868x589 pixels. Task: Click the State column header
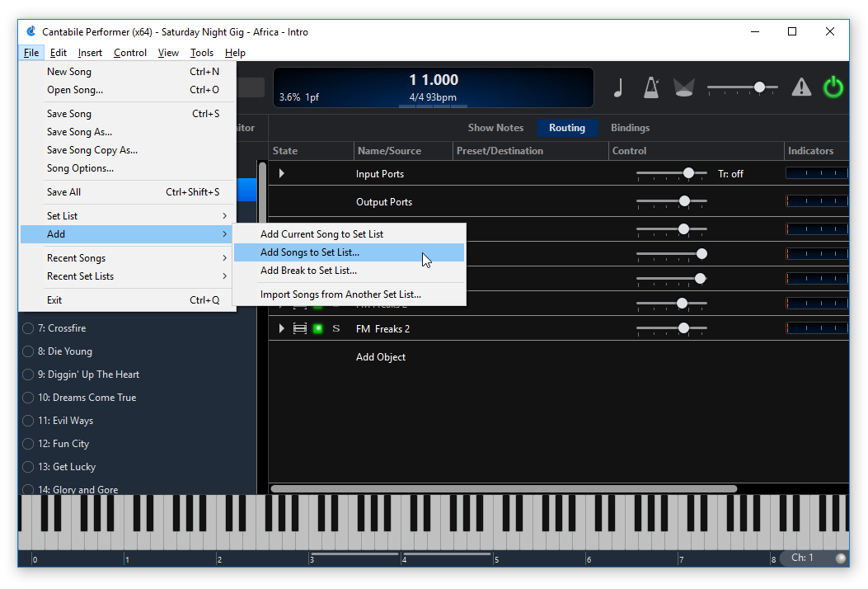(x=284, y=151)
